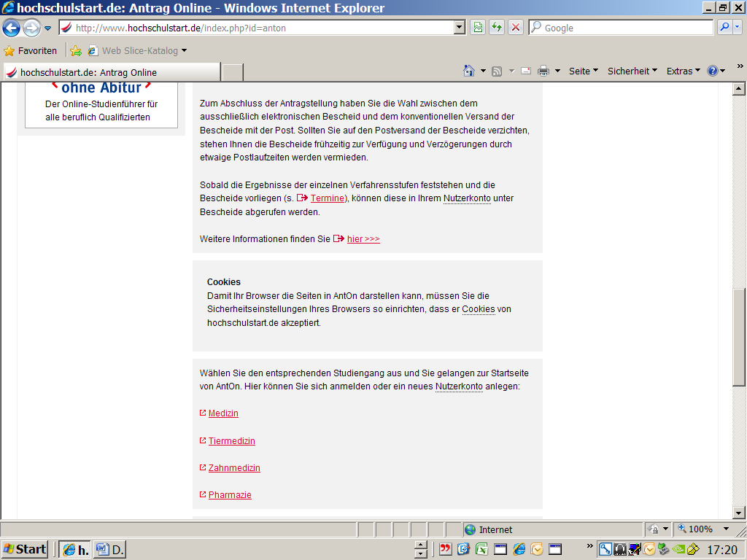This screenshot has width=747, height=560.
Task: Click the Home page icon
Action: pyautogui.click(x=469, y=71)
